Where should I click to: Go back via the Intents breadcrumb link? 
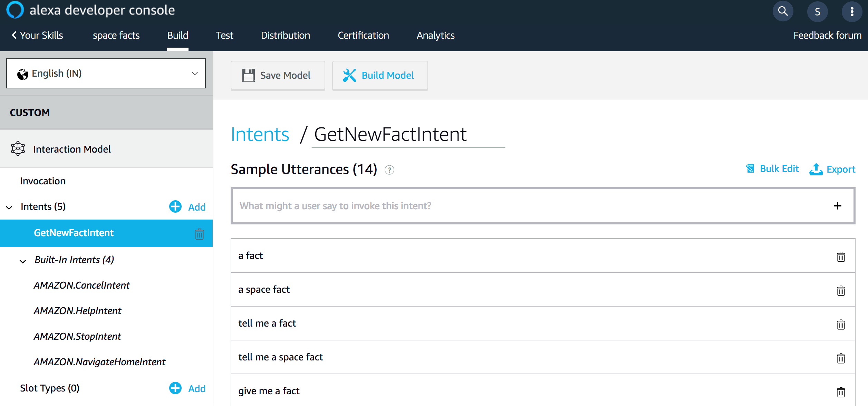(260, 134)
